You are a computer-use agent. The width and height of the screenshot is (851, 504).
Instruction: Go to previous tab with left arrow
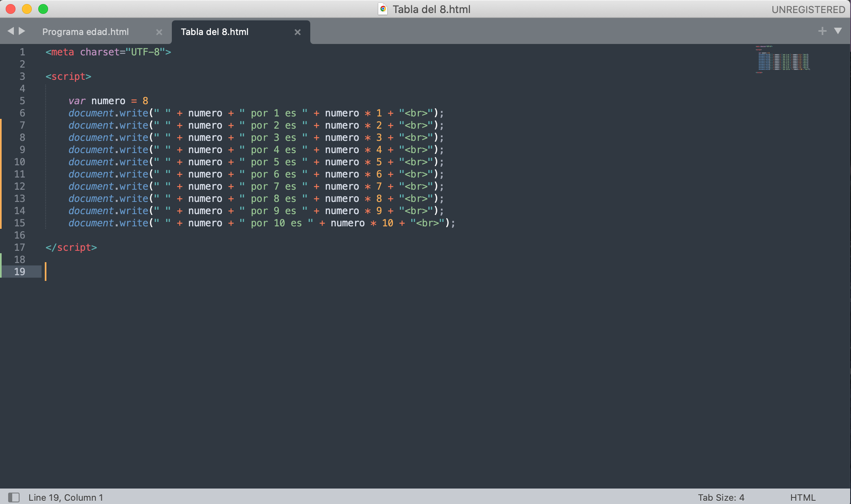(x=11, y=31)
